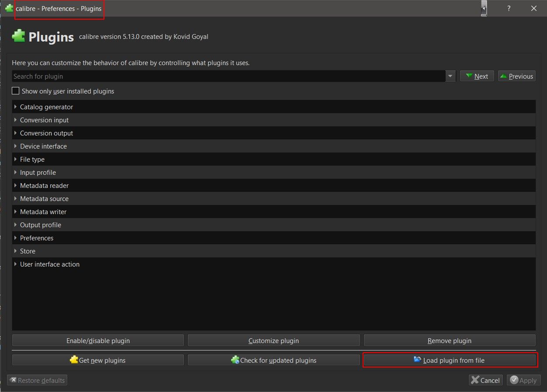Expand the Input profile category
This screenshot has height=392, width=547.
tap(16, 172)
